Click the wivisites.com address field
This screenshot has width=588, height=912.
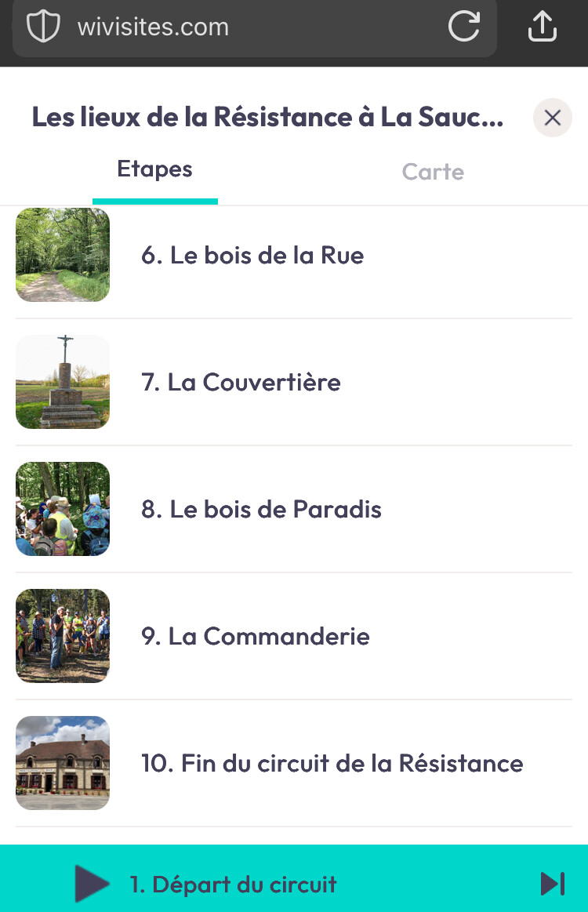[235, 27]
